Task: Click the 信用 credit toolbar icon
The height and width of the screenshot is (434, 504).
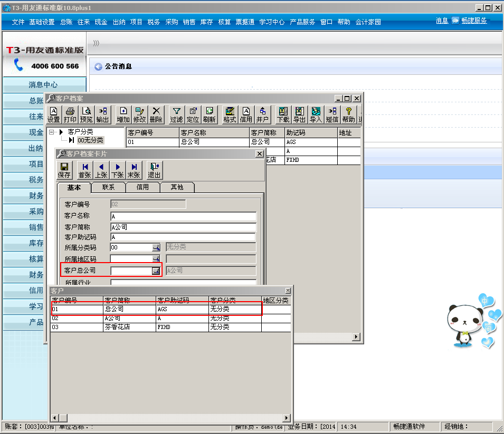Action: coord(246,114)
